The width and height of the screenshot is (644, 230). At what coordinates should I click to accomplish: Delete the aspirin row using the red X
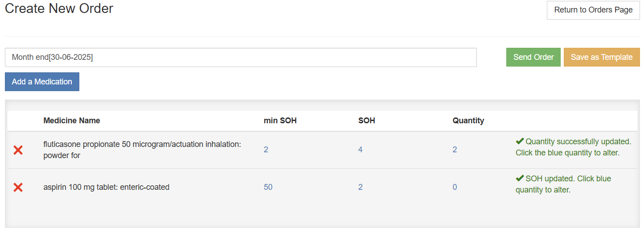click(18, 188)
